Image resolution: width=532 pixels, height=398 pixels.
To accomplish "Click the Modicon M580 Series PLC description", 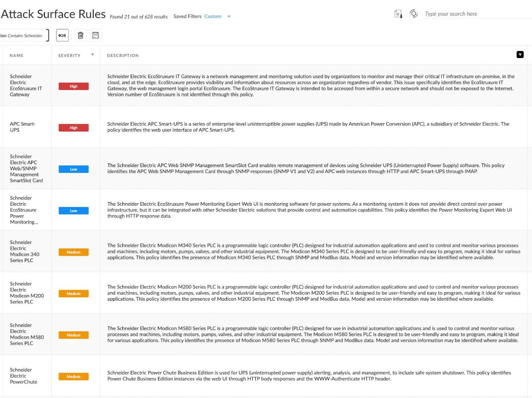I will click(x=313, y=334).
